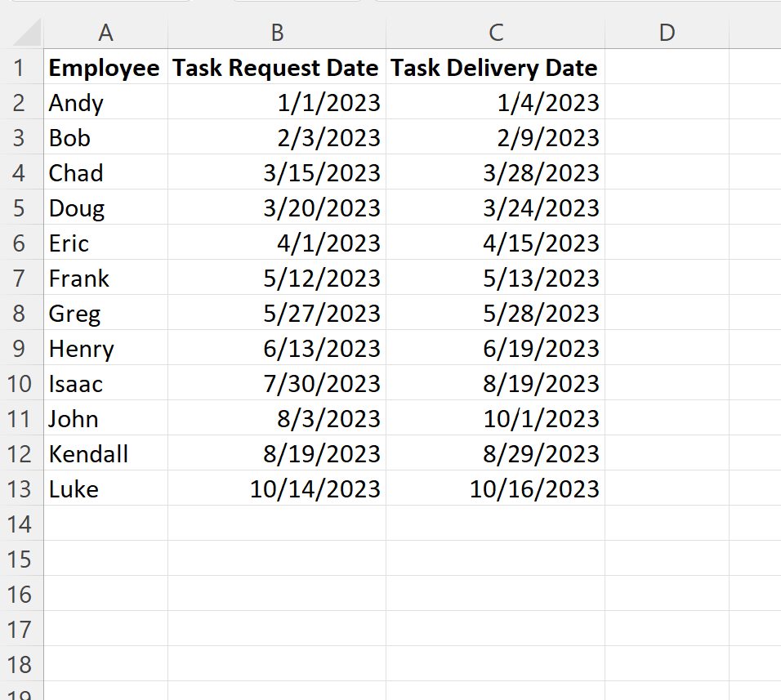Click delivery date 3/28/2023
The image size is (781, 700).
[x=496, y=173]
